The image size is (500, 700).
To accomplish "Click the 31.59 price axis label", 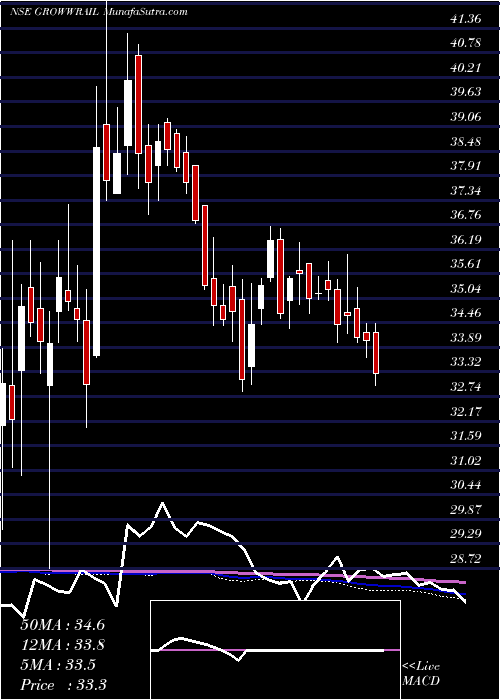I will tap(466, 435).
